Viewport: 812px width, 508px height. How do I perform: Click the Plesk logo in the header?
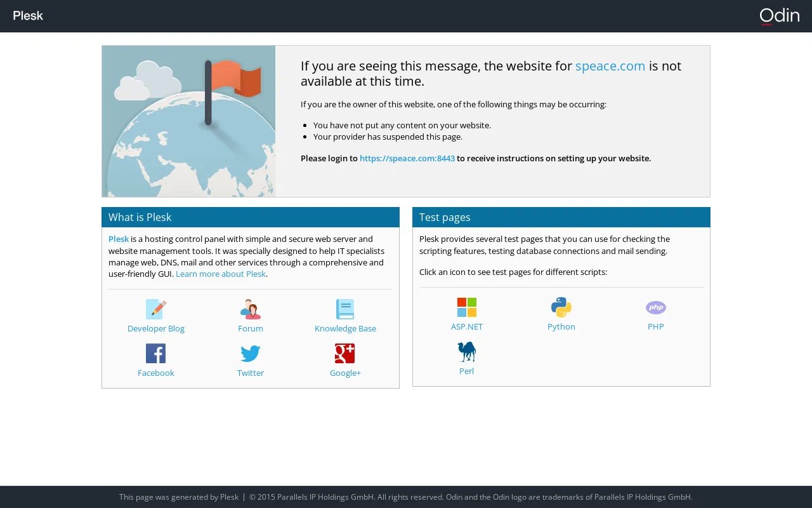28,16
